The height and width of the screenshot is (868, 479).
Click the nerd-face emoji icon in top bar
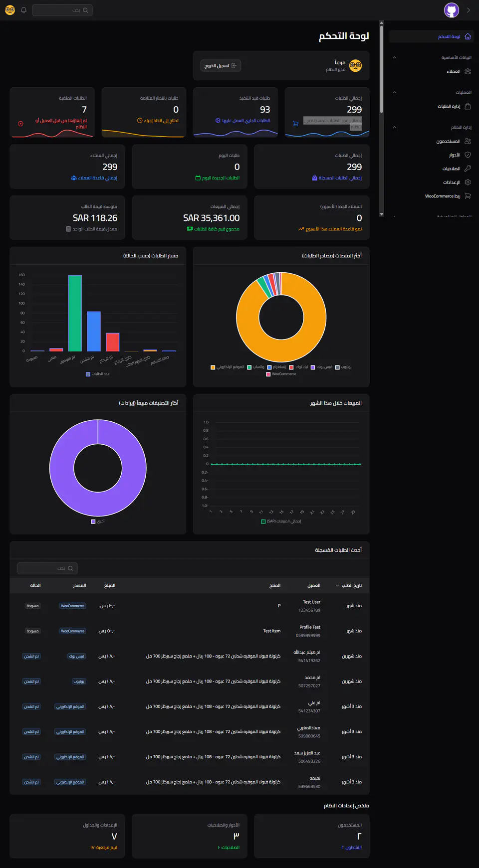coord(10,10)
